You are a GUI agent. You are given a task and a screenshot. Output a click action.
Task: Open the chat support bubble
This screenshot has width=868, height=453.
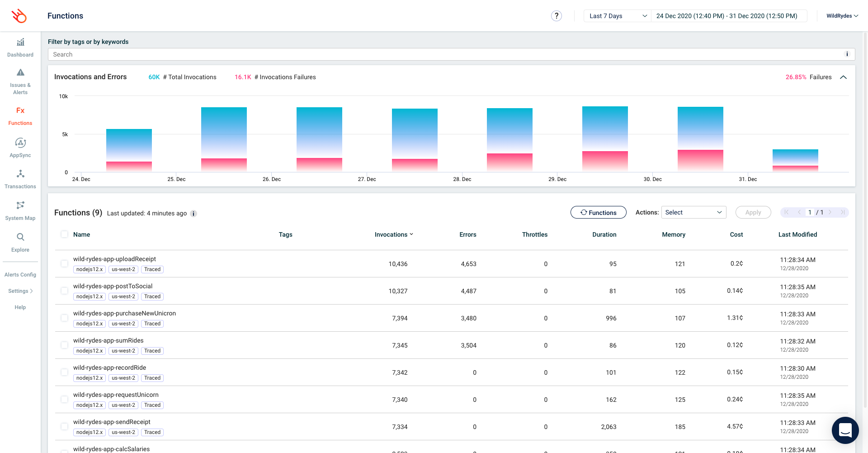(845, 430)
